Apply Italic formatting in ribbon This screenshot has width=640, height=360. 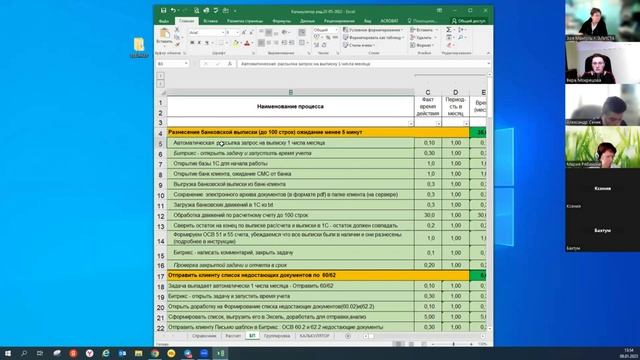199,42
